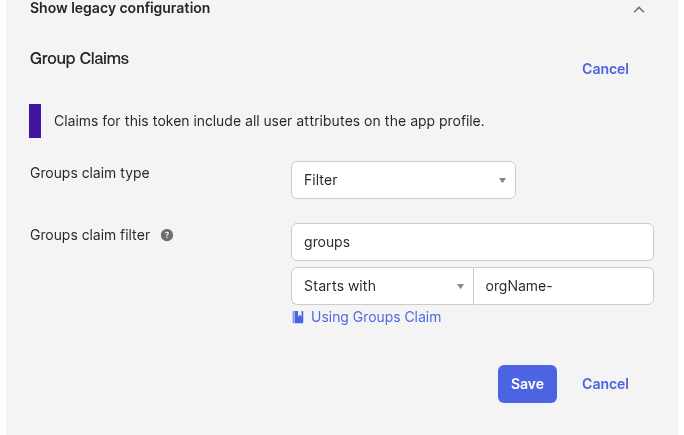The image size is (684, 435).
Task: Click the Group Claims section title
Action: [79, 59]
